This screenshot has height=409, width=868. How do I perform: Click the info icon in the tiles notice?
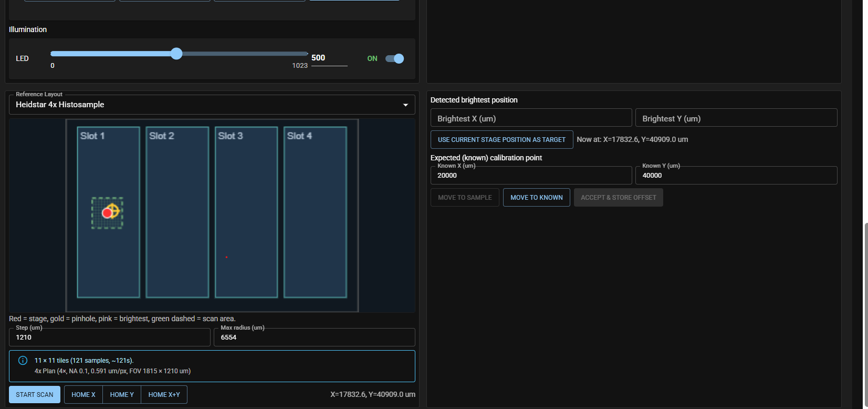pos(23,361)
